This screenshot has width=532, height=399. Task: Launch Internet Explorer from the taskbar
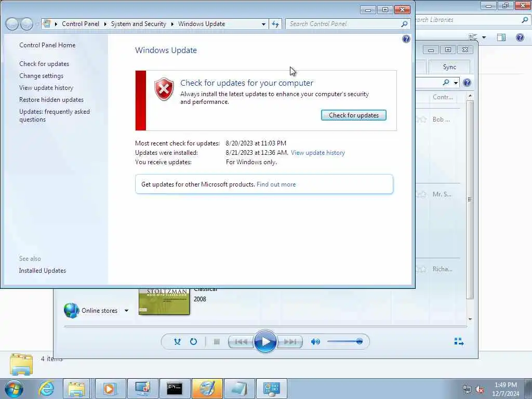pyautogui.click(x=46, y=389)
